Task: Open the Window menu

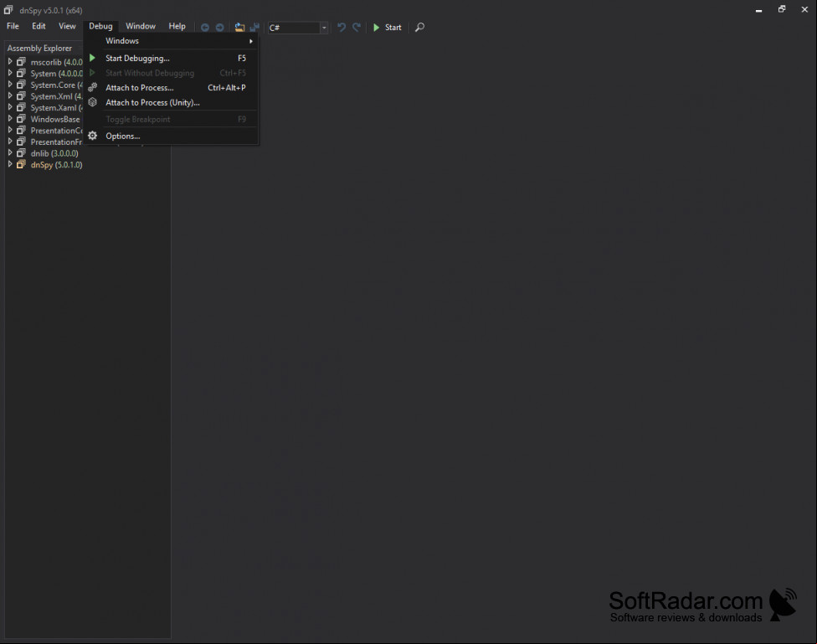Action: (140, 26)
